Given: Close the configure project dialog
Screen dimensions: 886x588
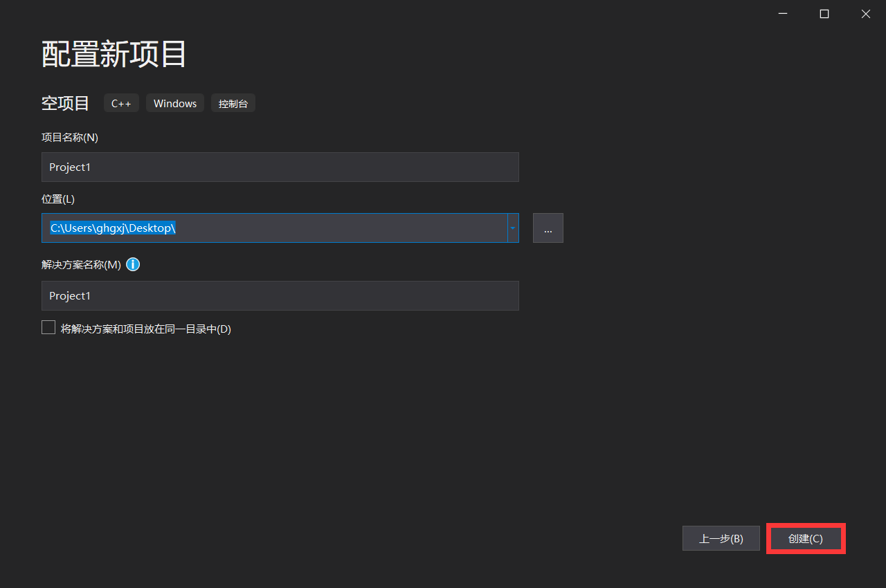Looking at the screenshot, I should tap(866, 14).
